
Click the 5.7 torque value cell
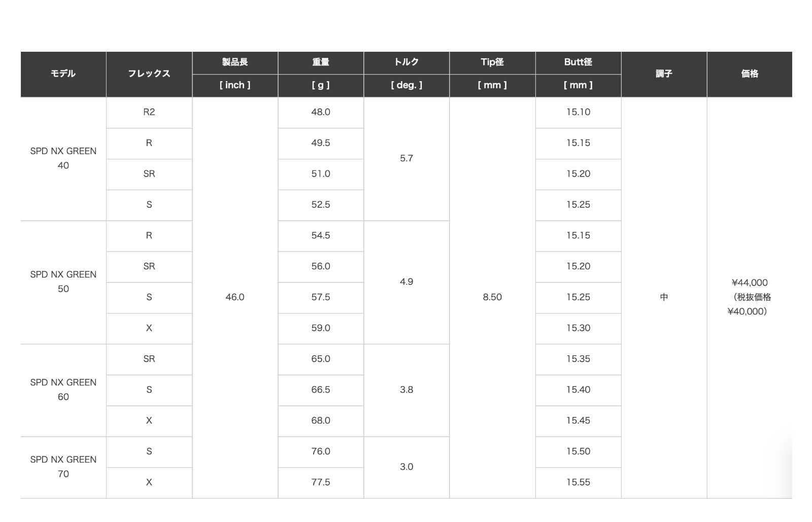pos(406,158)
